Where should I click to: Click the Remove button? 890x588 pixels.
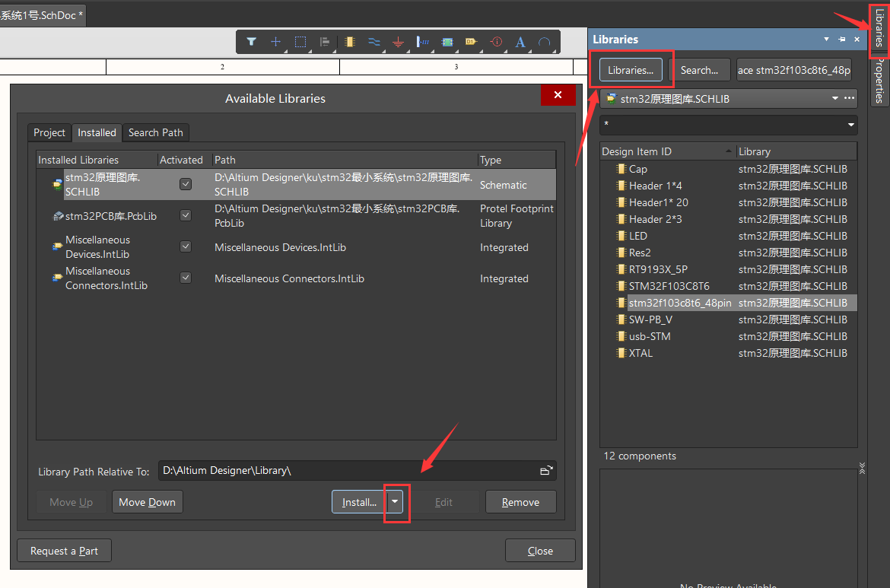[520, 502]
